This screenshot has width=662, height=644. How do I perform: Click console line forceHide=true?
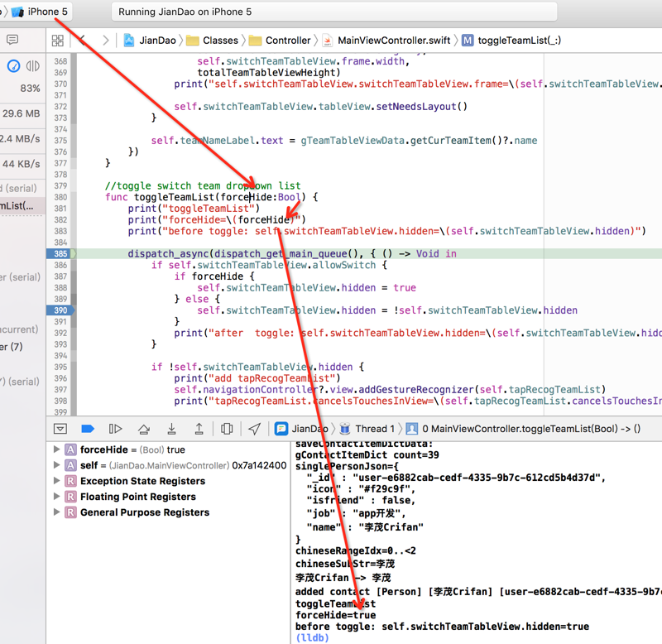[x=336, y=615]
